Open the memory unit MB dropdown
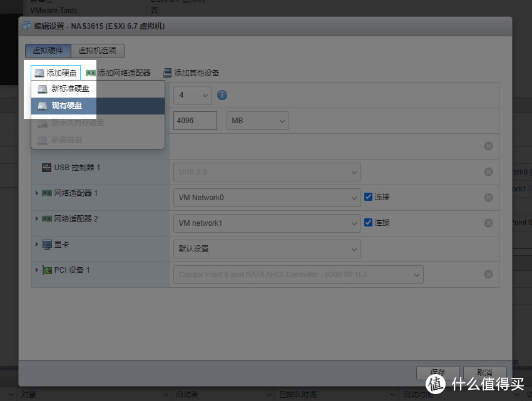Image resolution: width=532 pixels, height=401 pixels. click(257, 120)
